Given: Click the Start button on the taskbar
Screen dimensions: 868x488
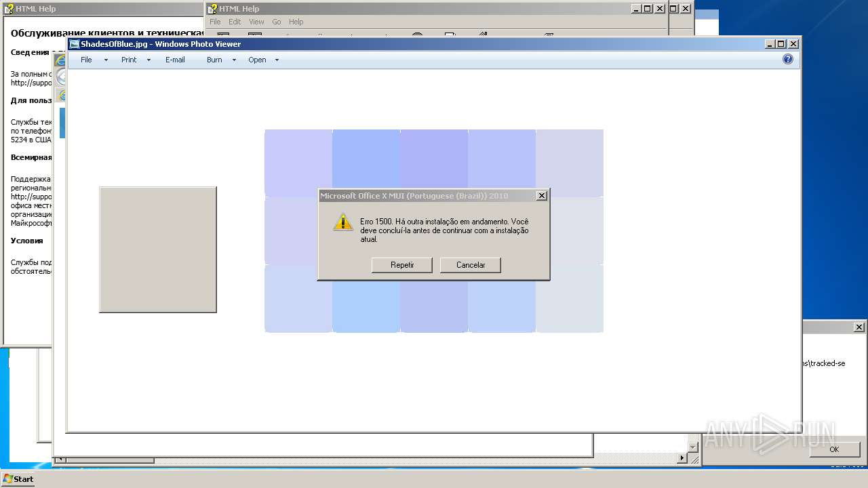Looking at the screenshot, I should 18,479.
